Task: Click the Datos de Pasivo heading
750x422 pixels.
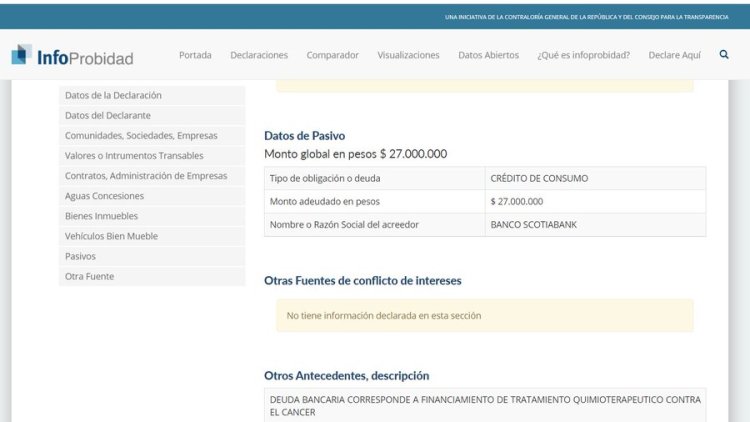Action: click(304, 136)
